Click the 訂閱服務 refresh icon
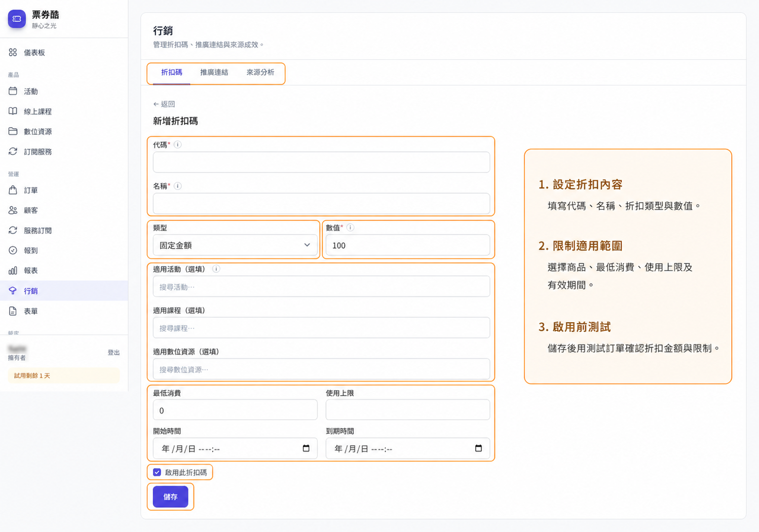 (13, 151)
